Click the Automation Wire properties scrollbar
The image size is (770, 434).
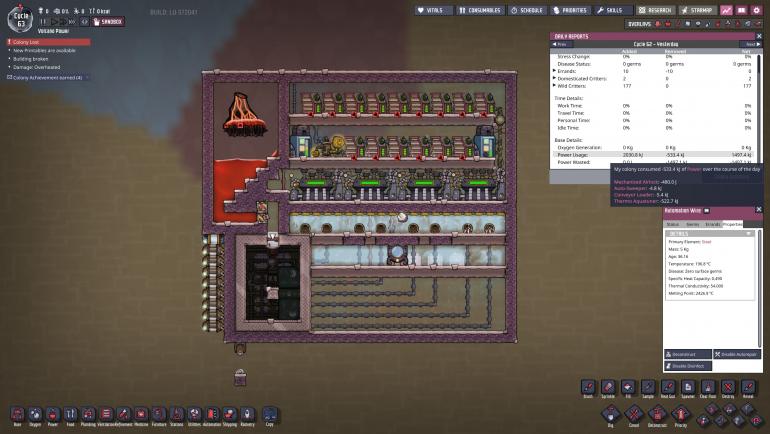point(759,288)
